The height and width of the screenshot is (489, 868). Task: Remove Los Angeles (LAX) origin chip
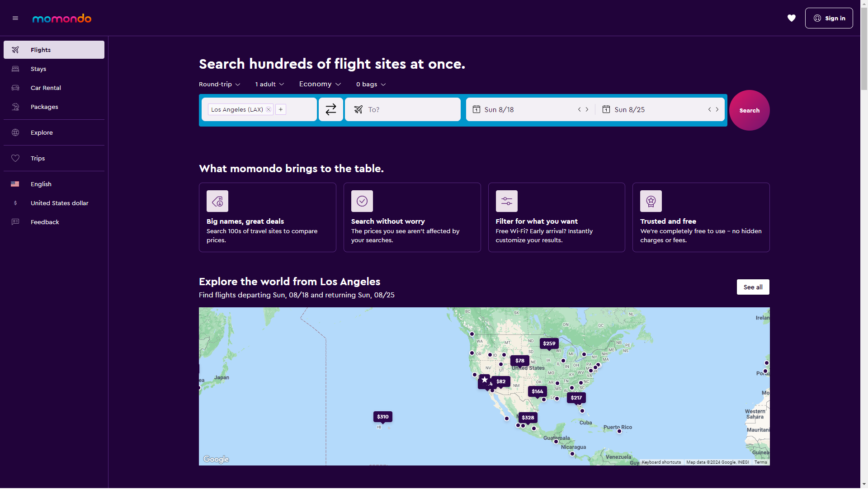tap(269, 109)
